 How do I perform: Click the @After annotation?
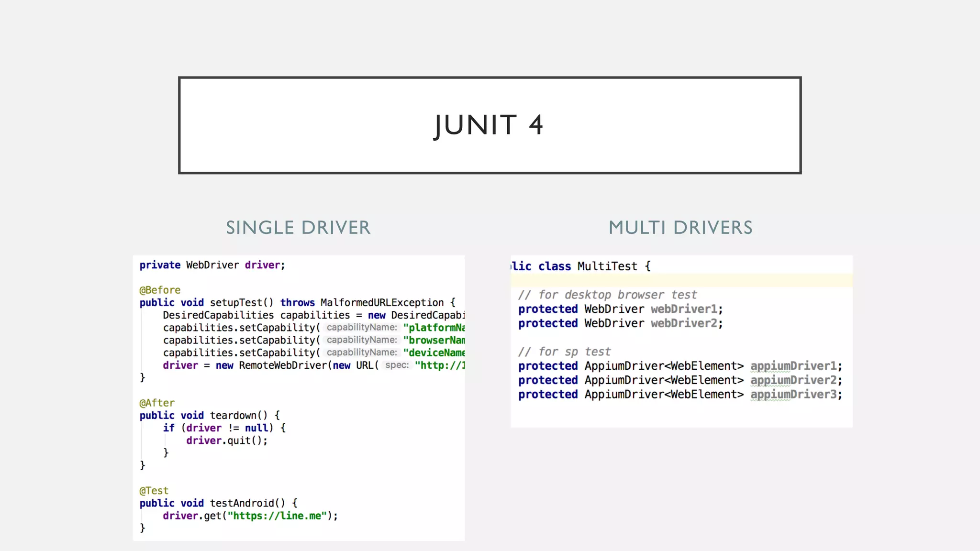click(157, 403)
